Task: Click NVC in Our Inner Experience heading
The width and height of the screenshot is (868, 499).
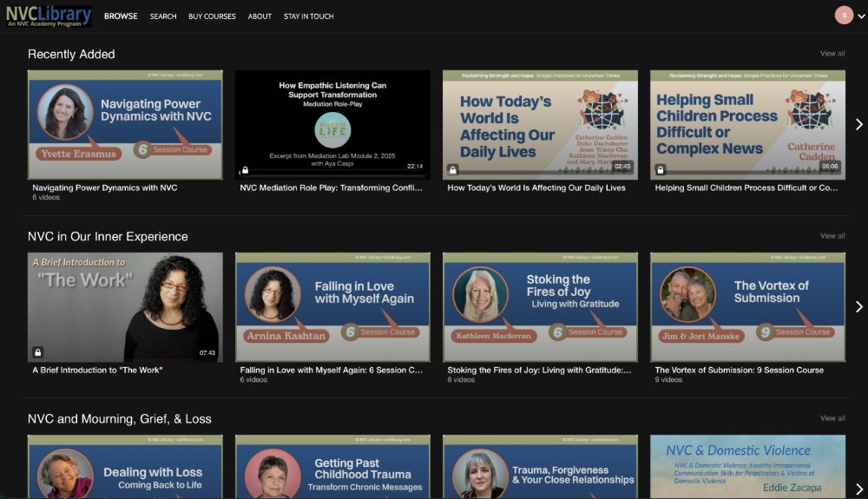Action: pyautogui.click(x=108, y=237)
